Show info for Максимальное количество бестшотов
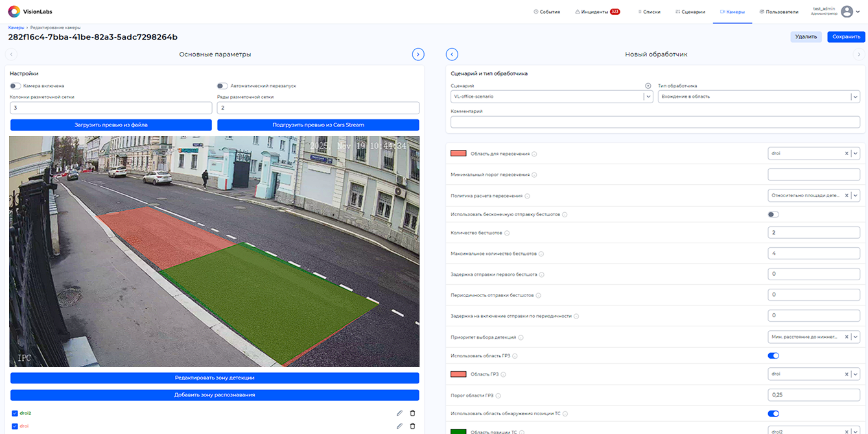868x434 pixels. coord(541,254)
